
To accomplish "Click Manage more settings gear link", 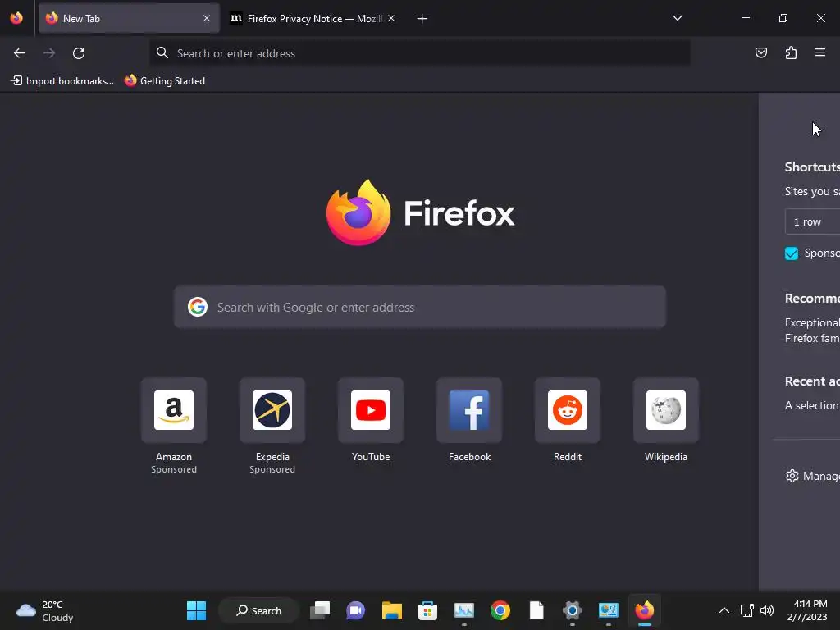I will tap(812, 476).
